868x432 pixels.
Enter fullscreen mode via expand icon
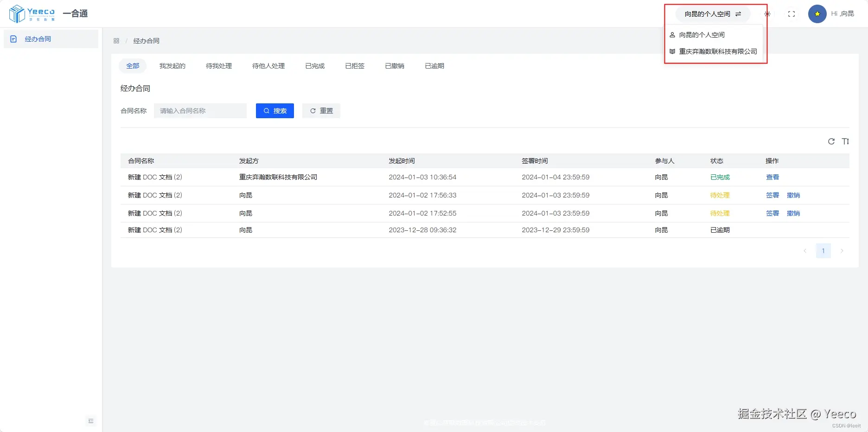coord(791,14)
